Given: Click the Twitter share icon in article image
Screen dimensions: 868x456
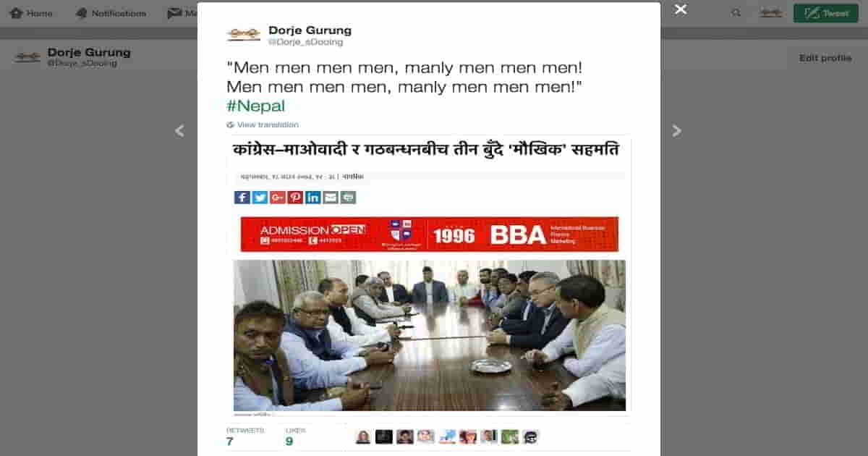Looking at the screenshot, I should pos(260,198).
